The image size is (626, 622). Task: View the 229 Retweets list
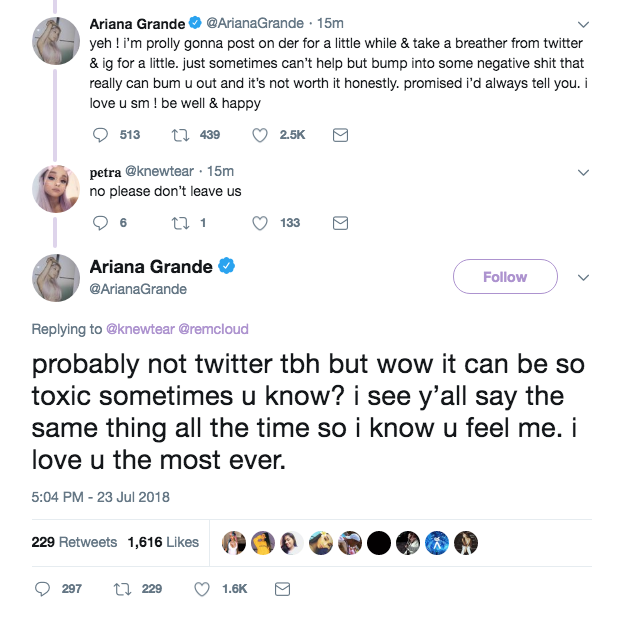pos(74,542)
